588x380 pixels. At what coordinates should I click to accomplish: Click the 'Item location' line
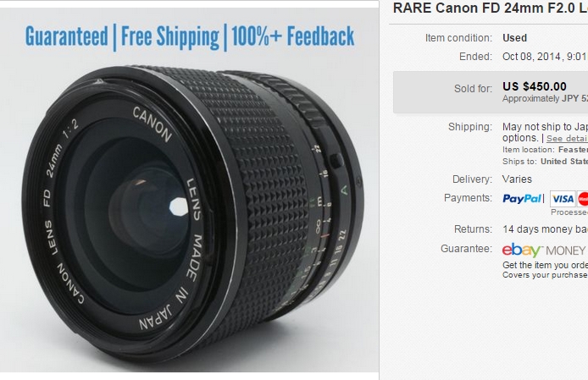[546, 150]
